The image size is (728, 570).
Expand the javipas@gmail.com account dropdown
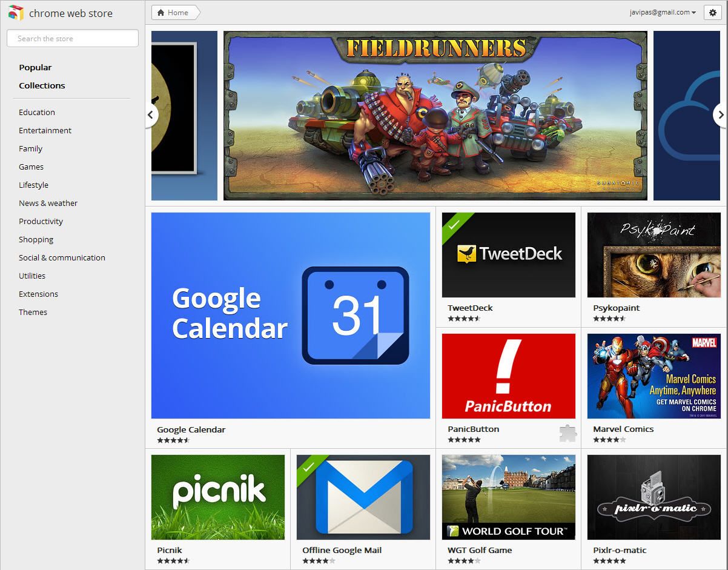click(663, 13)
